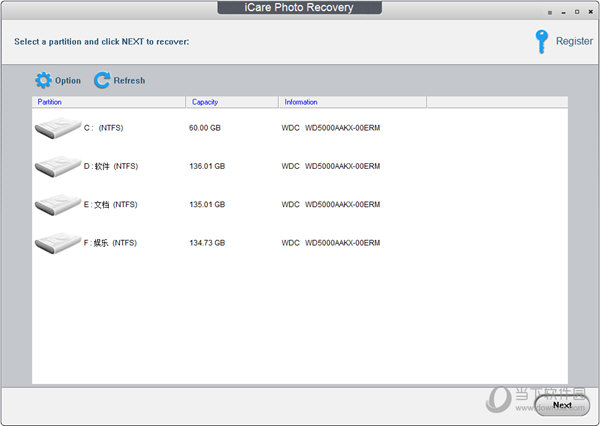600x426 pixels.
Task: Click the capacity value '135.01 GB'
Action: pyautogui.click(x=207, y=204)
